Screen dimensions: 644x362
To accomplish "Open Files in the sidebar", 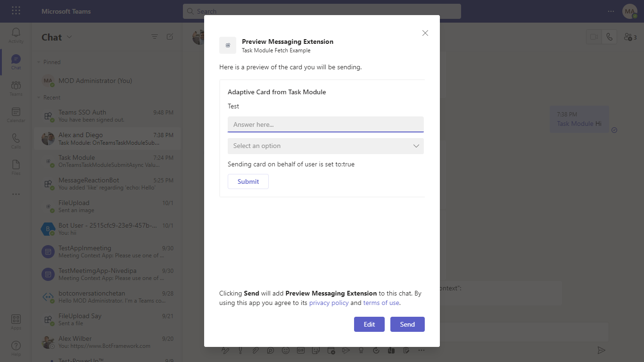I will pos(16,167).
